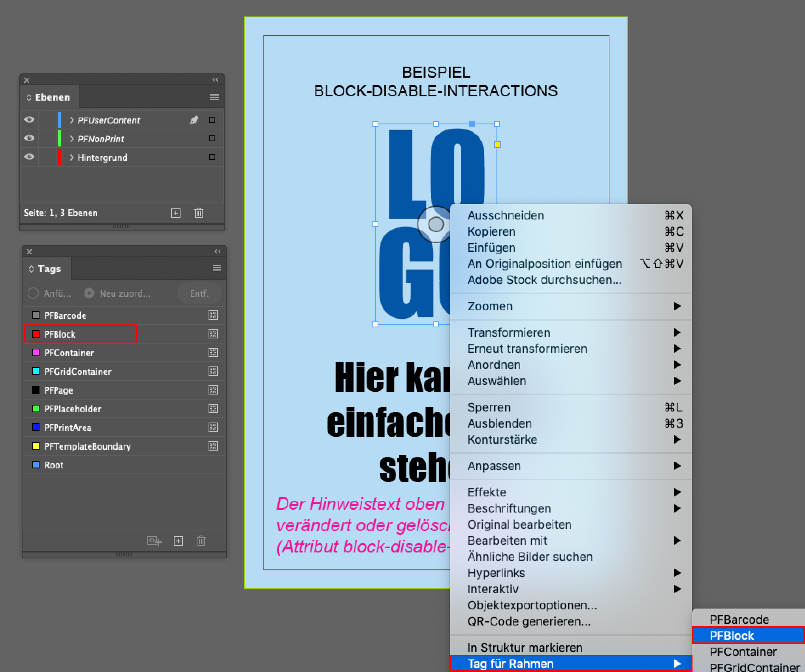Select PFPlaceholder tag in list
The height and width of the screenshot is (672, 805).
pos(73,409)
